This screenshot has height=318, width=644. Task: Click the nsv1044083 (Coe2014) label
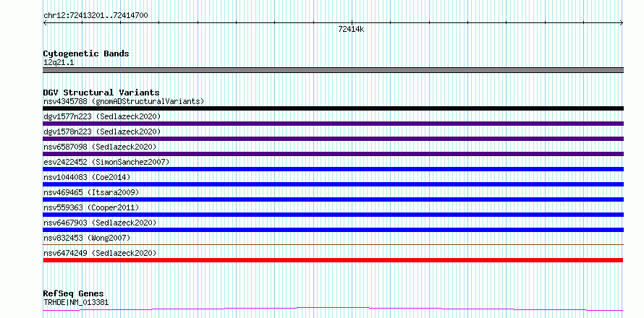point(87,177)
